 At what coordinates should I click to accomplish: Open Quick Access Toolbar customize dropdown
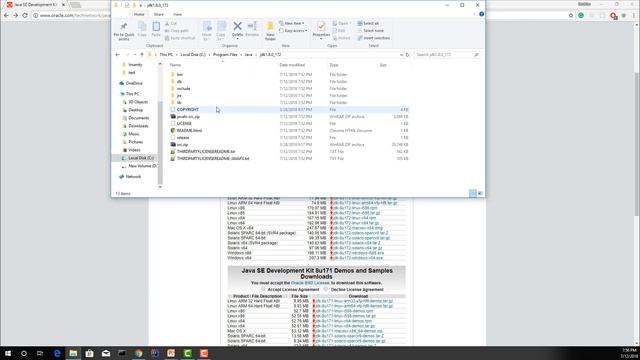(141, 5)
